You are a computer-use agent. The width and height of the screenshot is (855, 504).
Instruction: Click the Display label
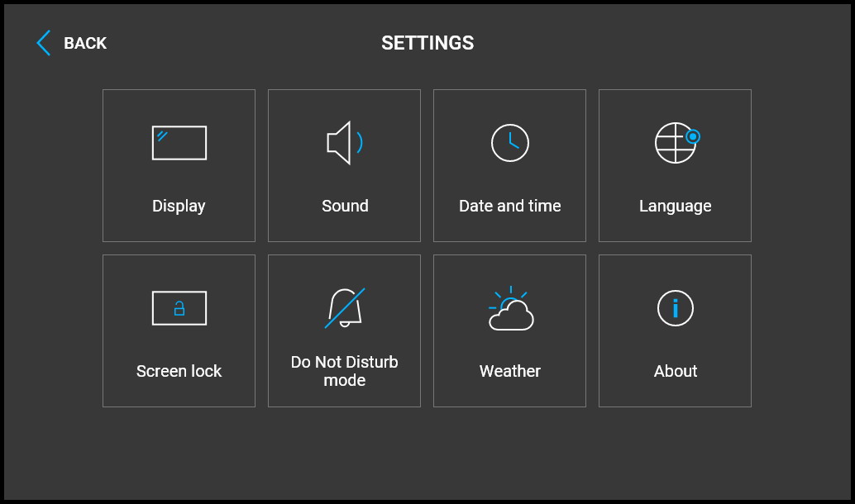pyautogui.click(x=179, y=206)
